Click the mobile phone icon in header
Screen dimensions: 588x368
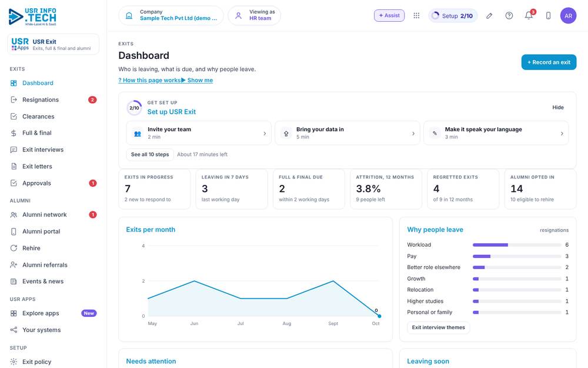(548, 16)
